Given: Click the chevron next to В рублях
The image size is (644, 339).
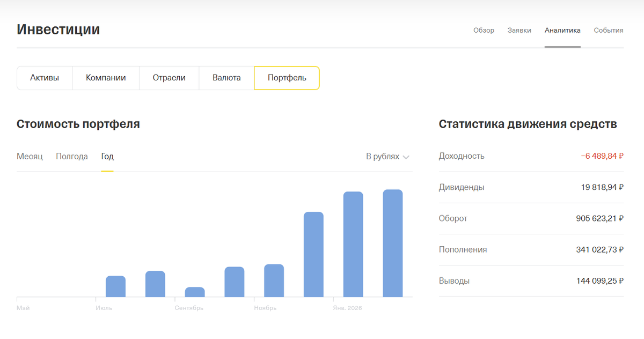Looking at the screenshot, I should (406, 157).
